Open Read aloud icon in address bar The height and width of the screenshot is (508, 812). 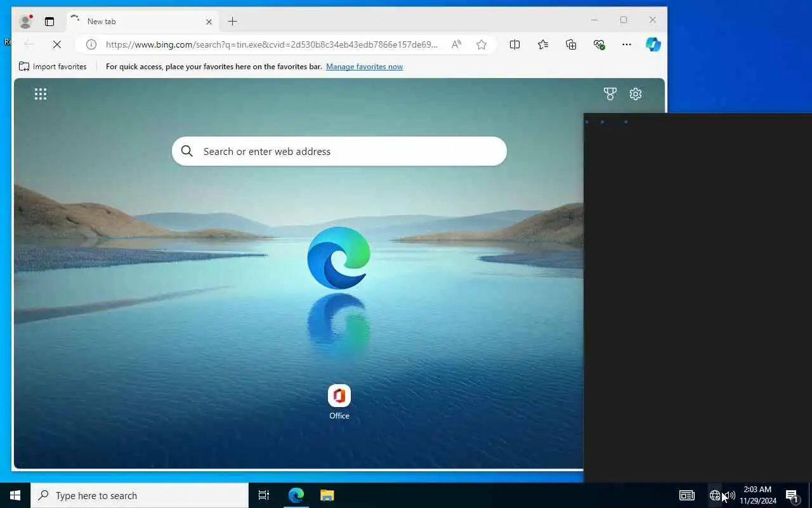[x=456, y=44]
